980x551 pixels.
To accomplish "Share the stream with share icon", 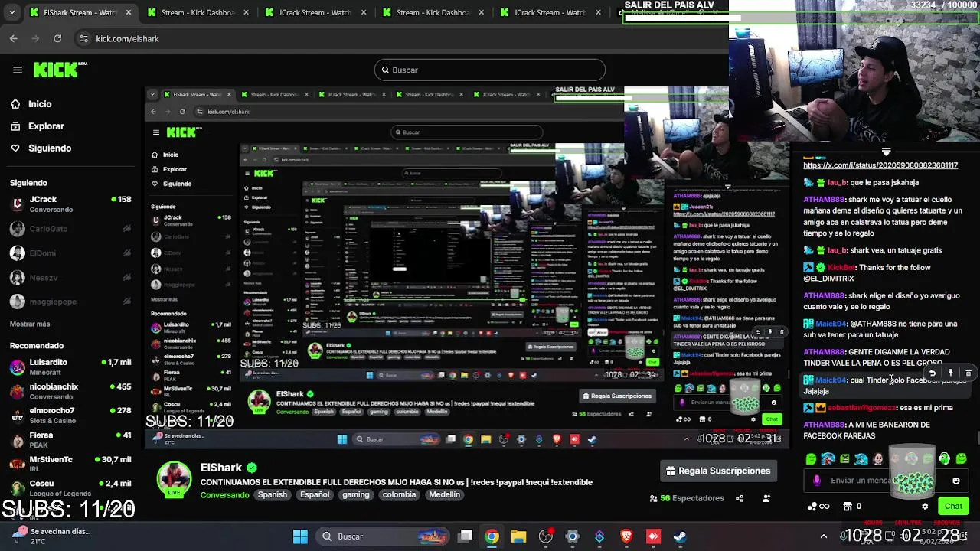I will coord(739,498).
